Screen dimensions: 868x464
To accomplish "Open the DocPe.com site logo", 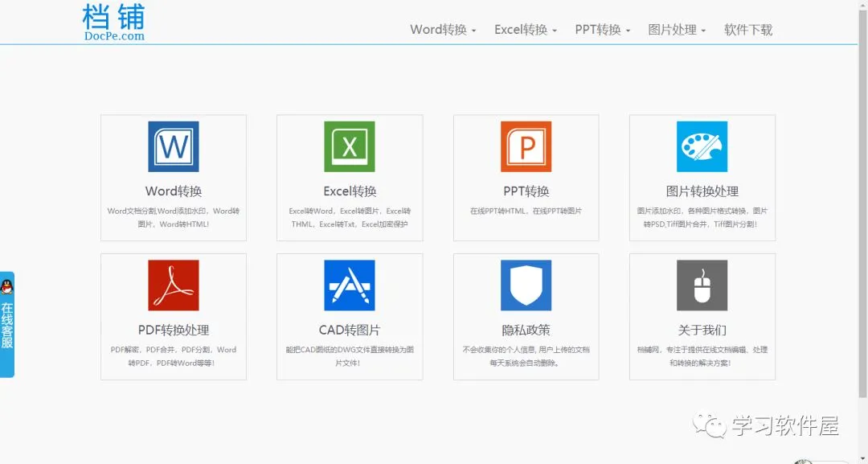I will (x=114, y=23).
